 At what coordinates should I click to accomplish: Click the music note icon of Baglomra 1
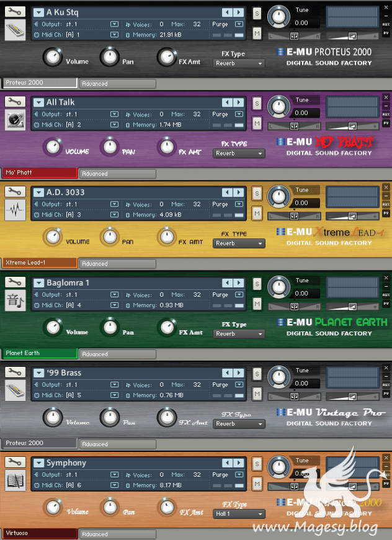click(15, 300)
